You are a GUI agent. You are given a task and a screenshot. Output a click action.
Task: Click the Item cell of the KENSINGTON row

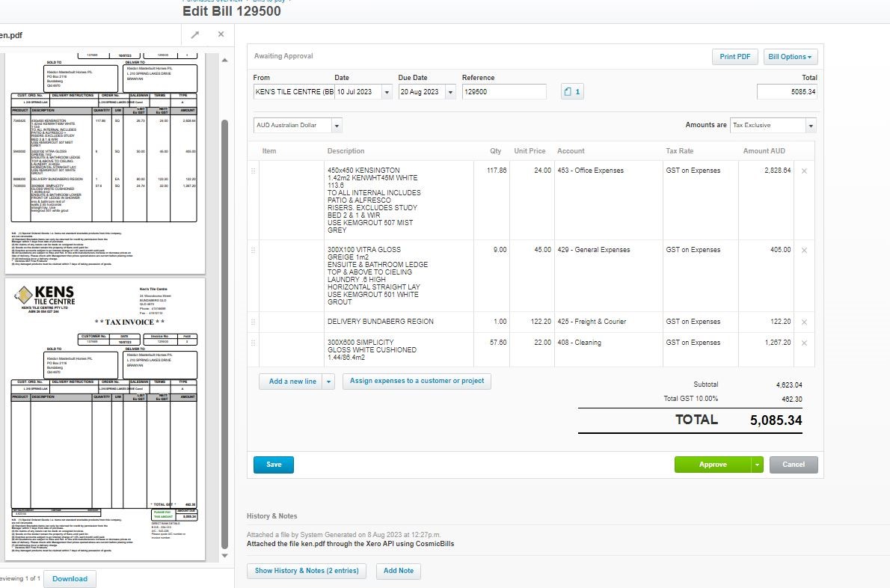coord(291,200)
